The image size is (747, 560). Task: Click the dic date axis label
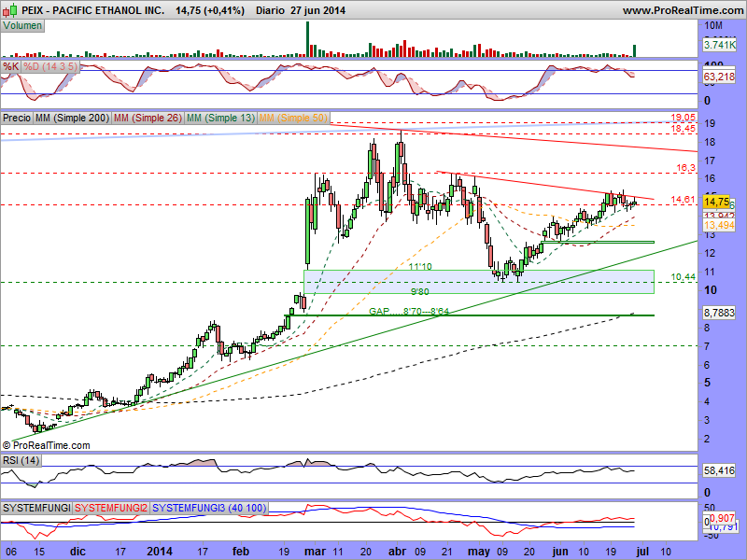[x=78, y=552]
